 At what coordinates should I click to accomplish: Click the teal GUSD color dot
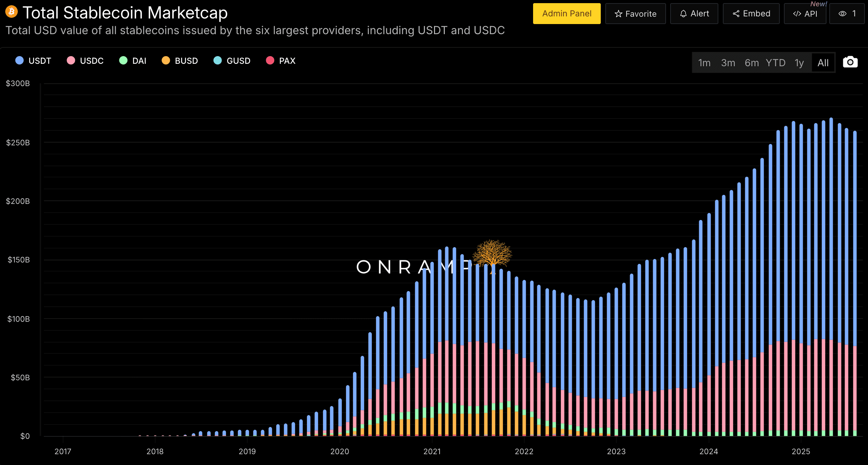(217, 60)
